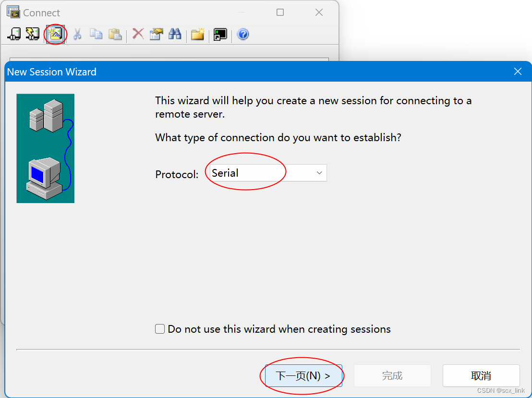This screenshot has width=532, height=398.
Task: Open the Protocol dropdown showing Serial
Action: coord(268,173)
